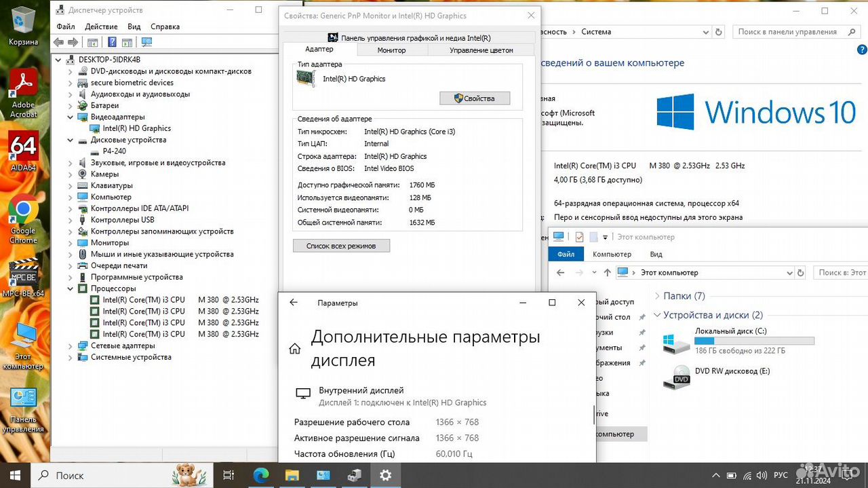
Task: Open Microsoft Edge from taskbar
Action: (261, 475)
